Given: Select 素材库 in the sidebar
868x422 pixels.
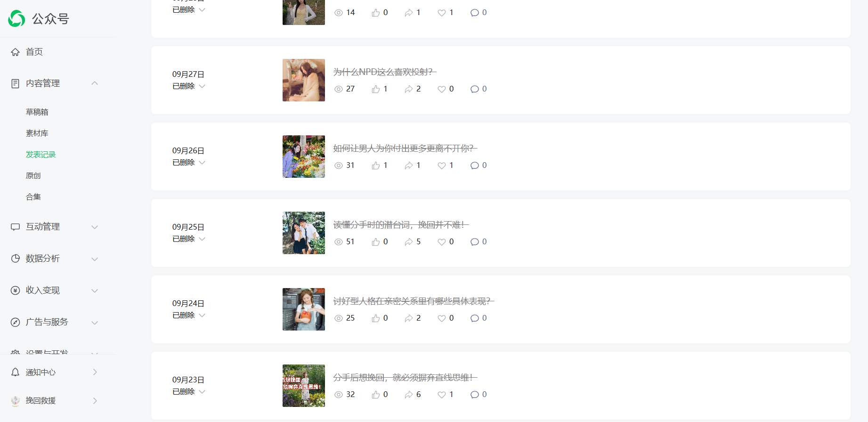Looking at the screenshot, I should [37, 133].
